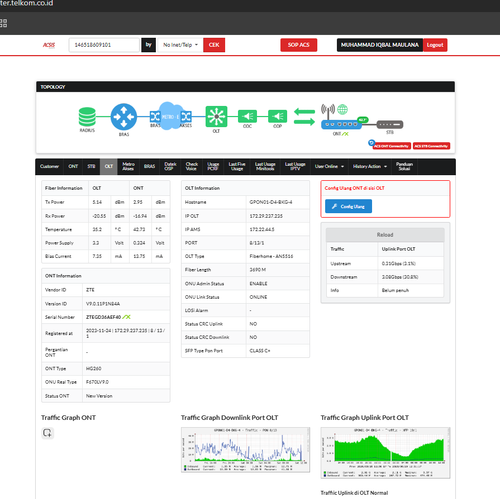This screenshot has height=499, width=500.
Task: Click the ONT Type value HG260
Action: [94, 368]
